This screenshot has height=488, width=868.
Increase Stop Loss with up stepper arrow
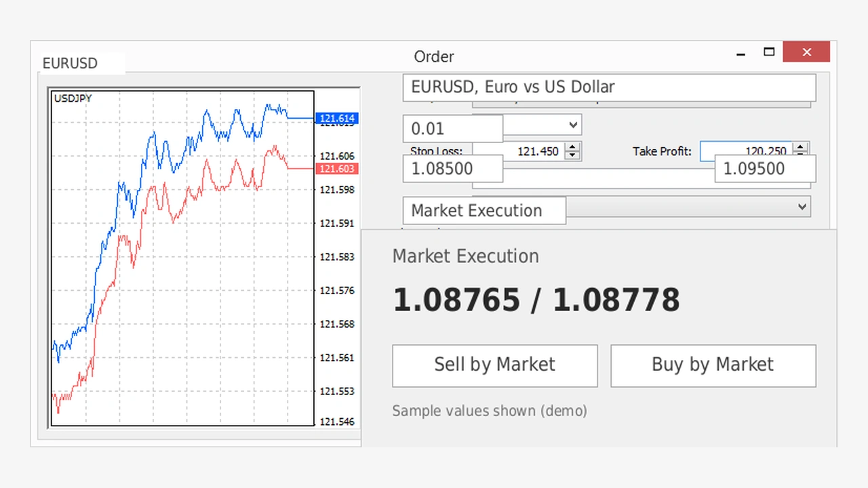(x=573, y=147)
